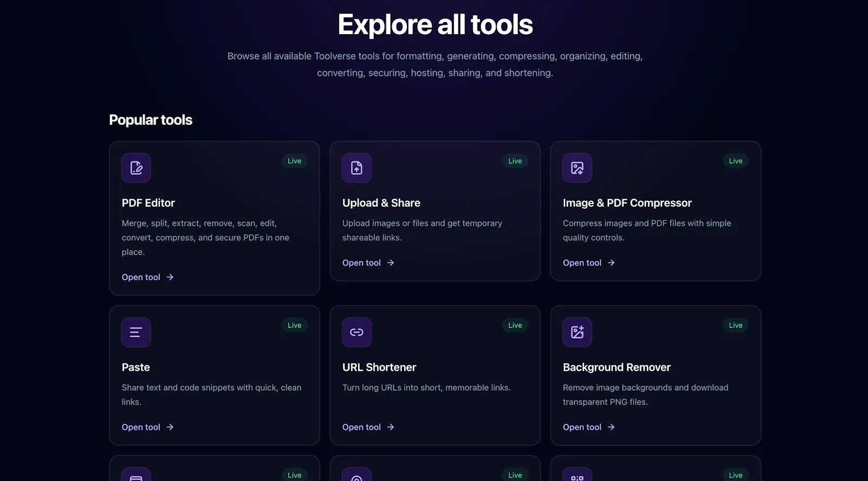This screenshot has width=868, height=481.
Task: Click 'Remove image backgrounds and download' description
Action: pos(646,395)
